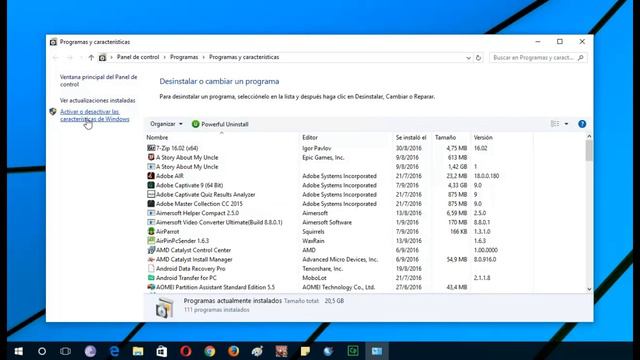This screenshot has height=360, width=640.
Task: Open the view options dropdown arrow
Action: coord(566,124)
